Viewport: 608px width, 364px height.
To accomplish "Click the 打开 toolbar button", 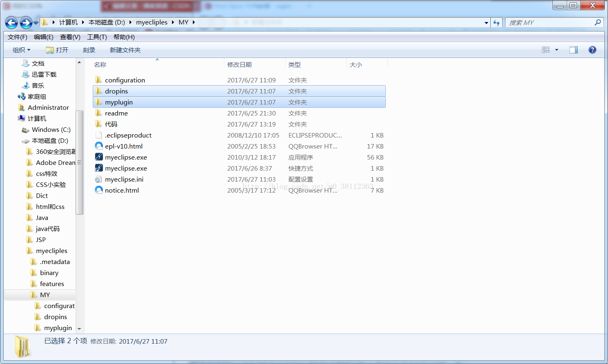I will (57, 50).
